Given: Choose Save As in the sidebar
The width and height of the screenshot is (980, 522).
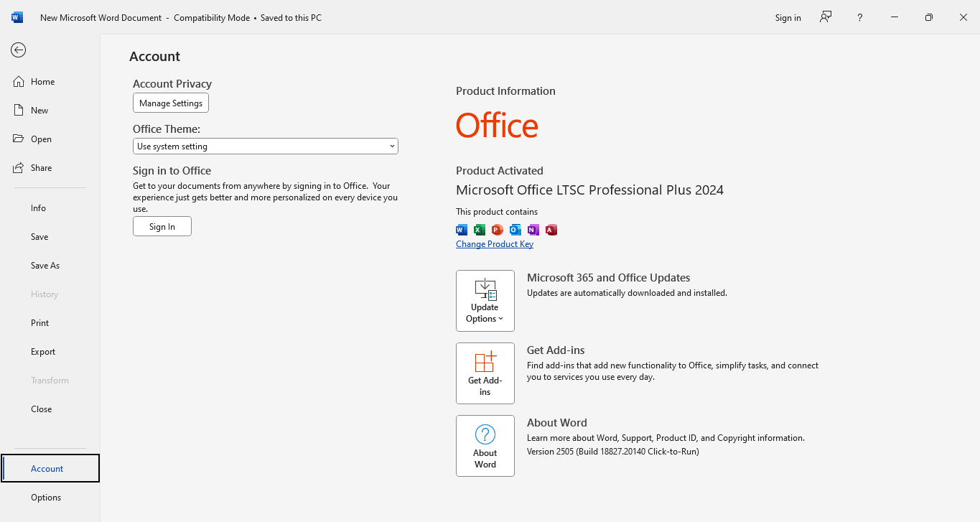Looking at the screenshot, I should pos(50,265).
